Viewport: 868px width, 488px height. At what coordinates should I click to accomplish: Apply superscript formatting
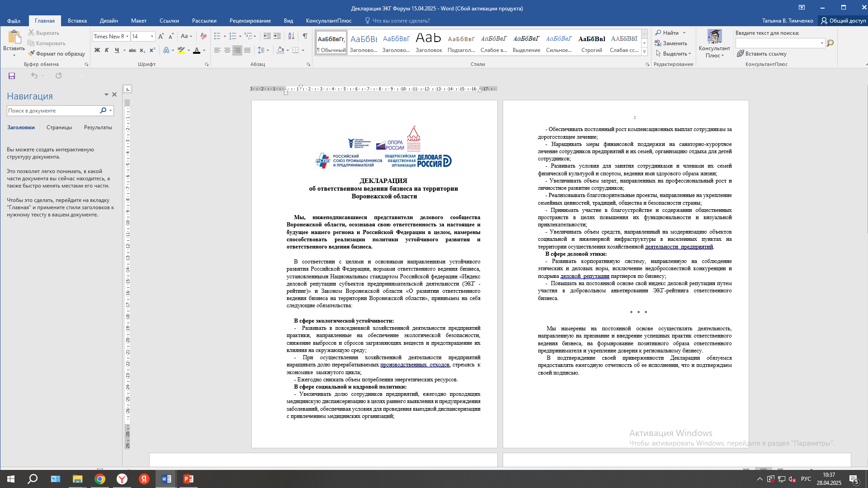(x=152, y=50)
